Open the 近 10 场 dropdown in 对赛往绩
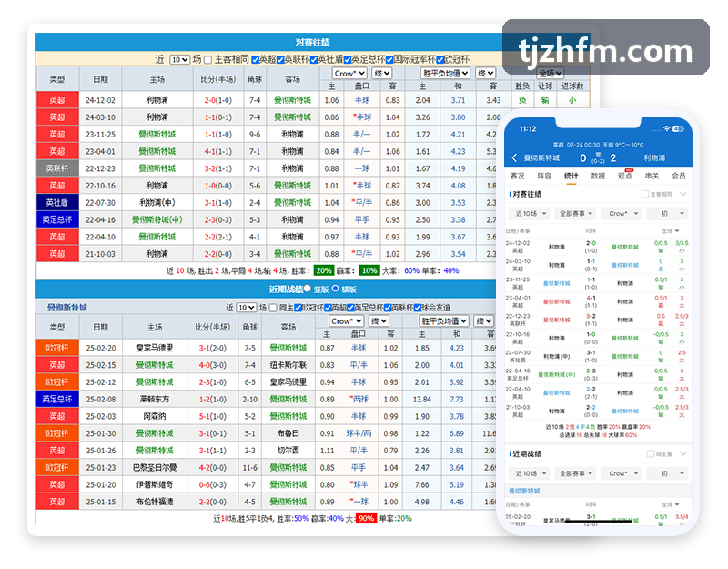The image size is (728, 569). 179,59
